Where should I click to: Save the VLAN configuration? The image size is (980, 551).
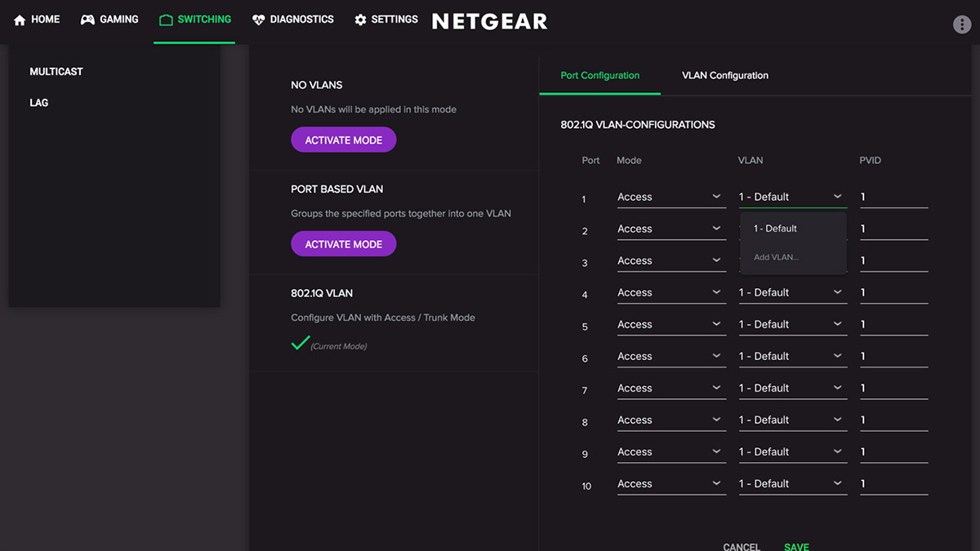click(796, 546)
